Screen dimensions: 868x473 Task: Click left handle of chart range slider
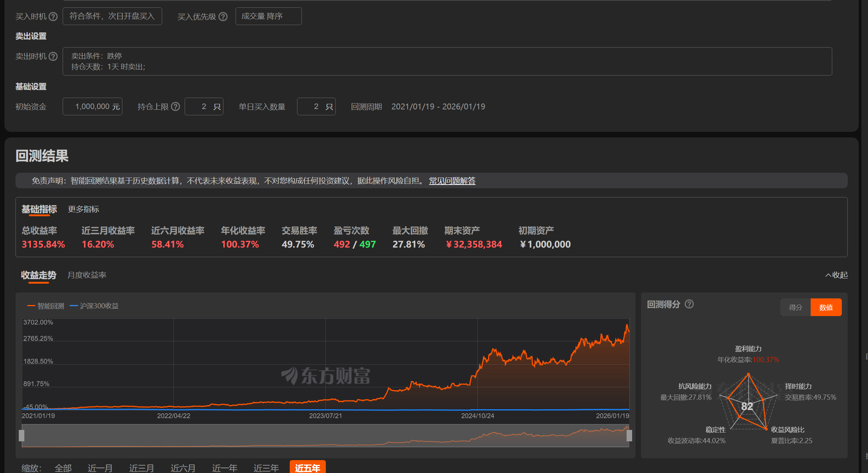pos(22,435)
